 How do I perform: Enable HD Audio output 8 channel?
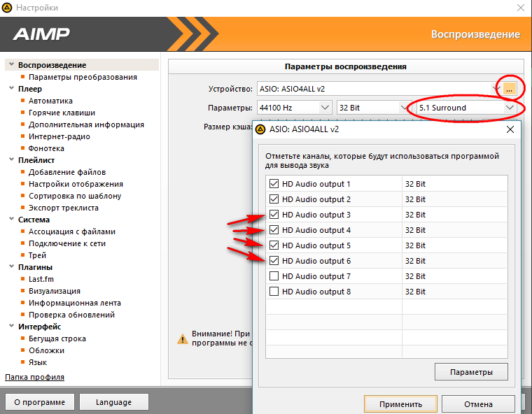274,291
